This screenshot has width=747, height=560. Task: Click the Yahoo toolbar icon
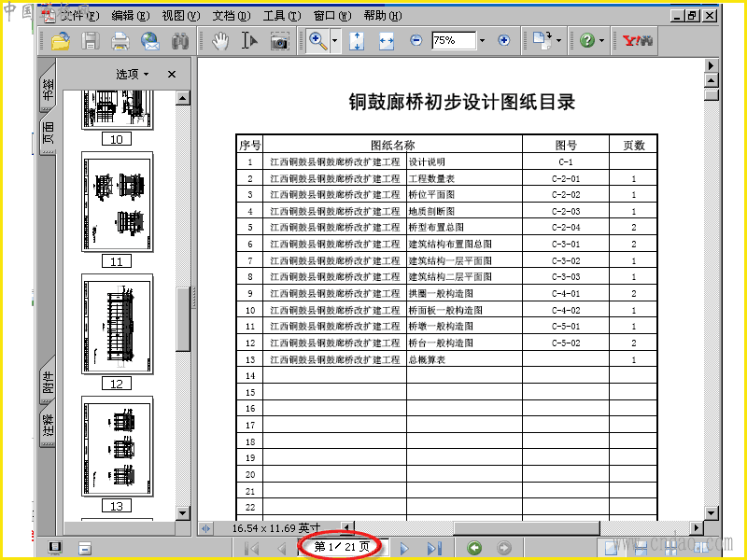[638, 41]
